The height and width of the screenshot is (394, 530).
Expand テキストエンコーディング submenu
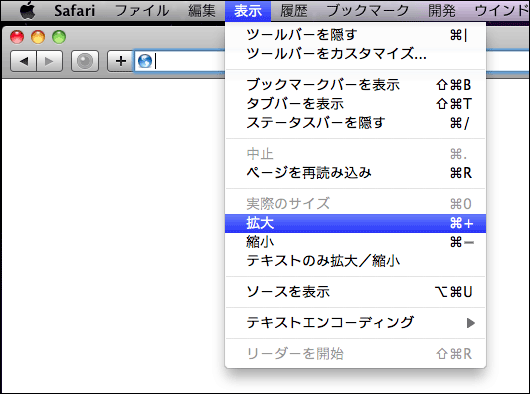[355, 323]
